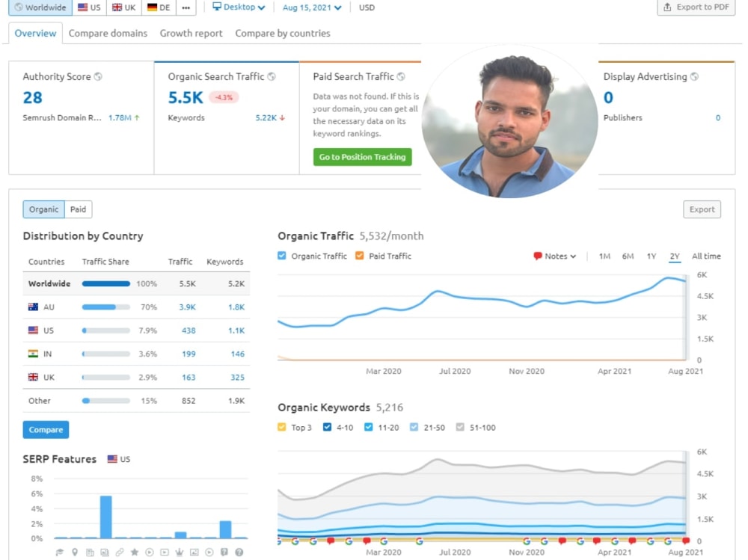Click info icon beside Paid Search Traffic
This screenshot has height=560, width=748.
(x=401, y=76)
